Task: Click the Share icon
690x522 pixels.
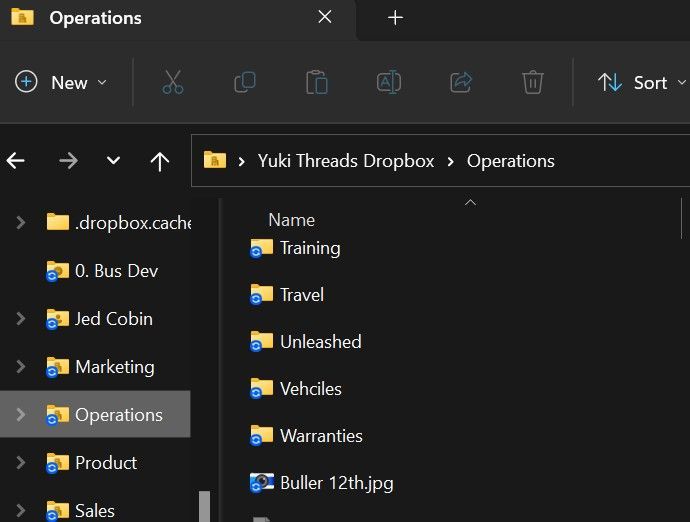Action: [x=461, y=83]
